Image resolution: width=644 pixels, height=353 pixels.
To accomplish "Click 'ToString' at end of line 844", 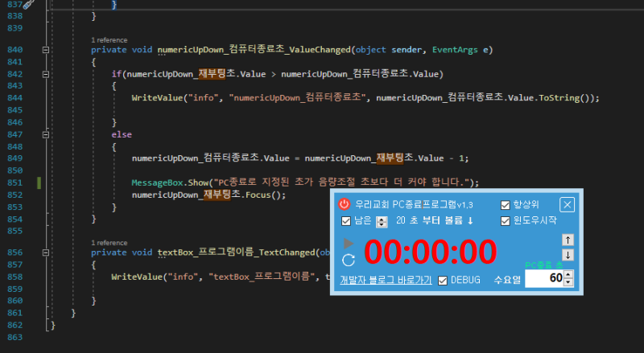I will point(559,97).
